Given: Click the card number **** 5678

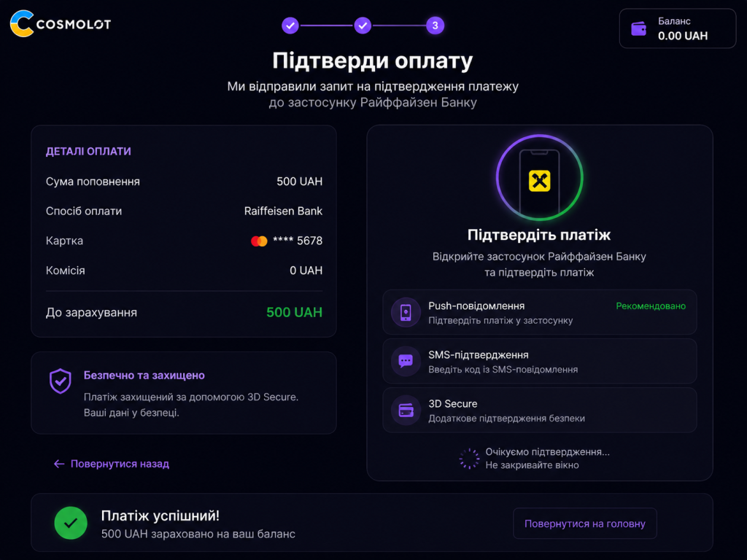Looking at the screenshot, I should 298,241.
